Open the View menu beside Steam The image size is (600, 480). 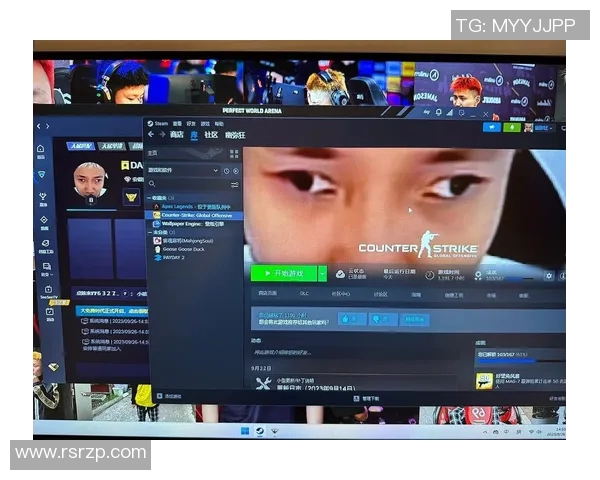click(x=177, y=124)
